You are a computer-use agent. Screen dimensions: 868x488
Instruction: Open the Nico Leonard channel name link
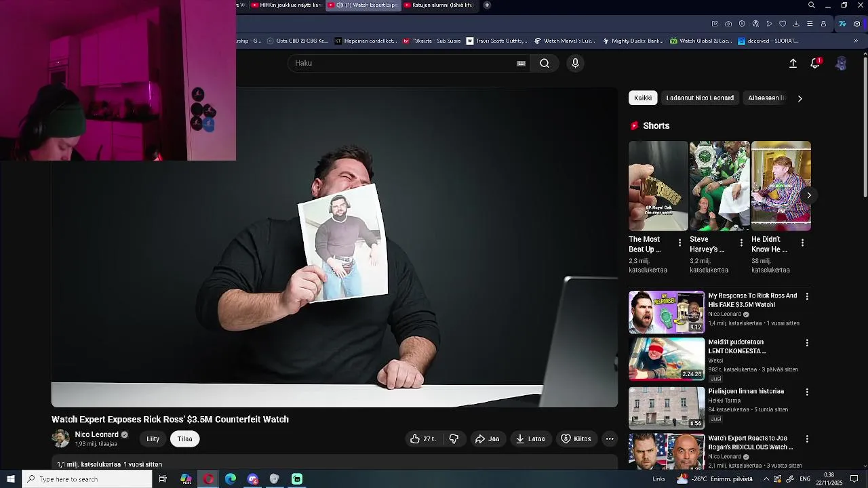(x=97, y=435)
